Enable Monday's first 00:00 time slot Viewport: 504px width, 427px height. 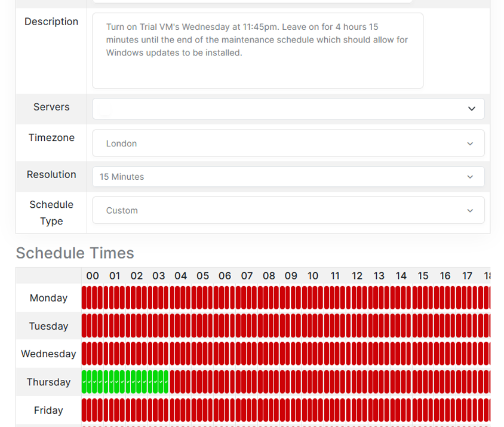(x=85, y=297)
